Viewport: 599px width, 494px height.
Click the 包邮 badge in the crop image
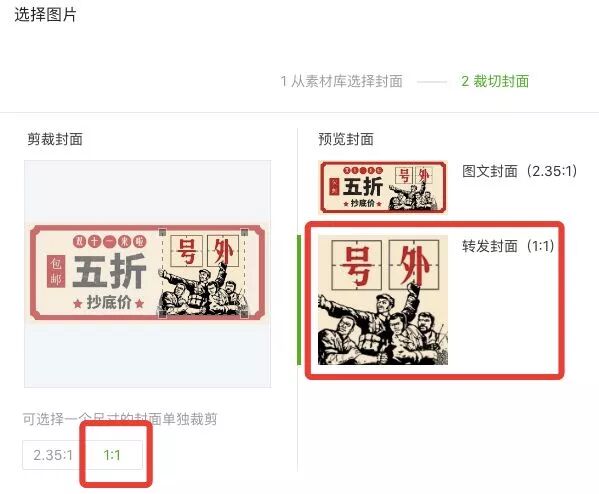click(56, 271)
